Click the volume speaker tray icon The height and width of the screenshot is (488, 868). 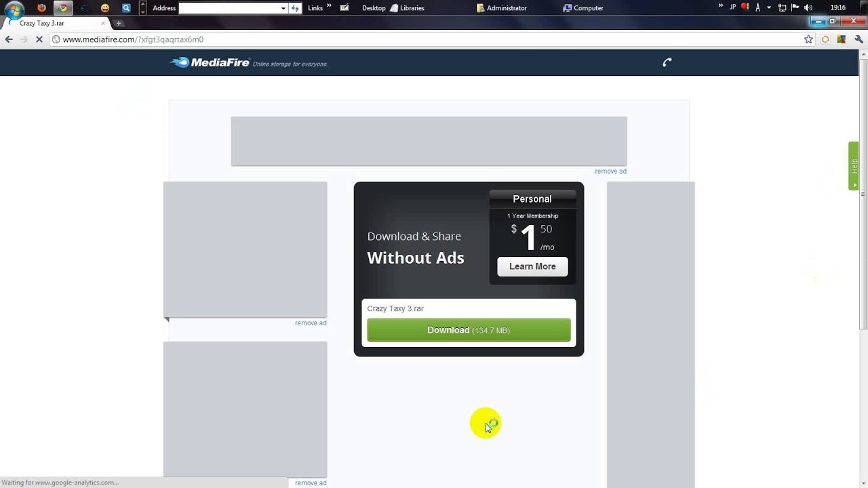808,8
